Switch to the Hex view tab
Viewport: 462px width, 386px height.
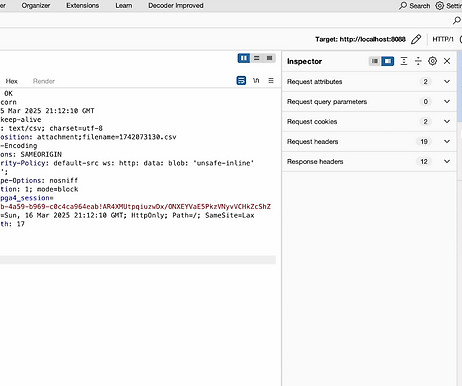11,81
